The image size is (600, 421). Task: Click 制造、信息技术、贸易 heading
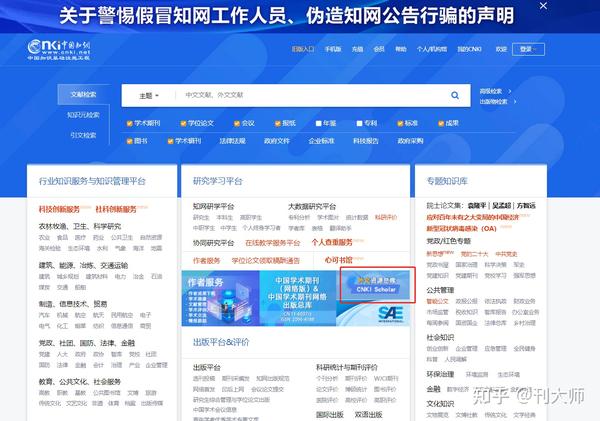(x=73, y=304)
